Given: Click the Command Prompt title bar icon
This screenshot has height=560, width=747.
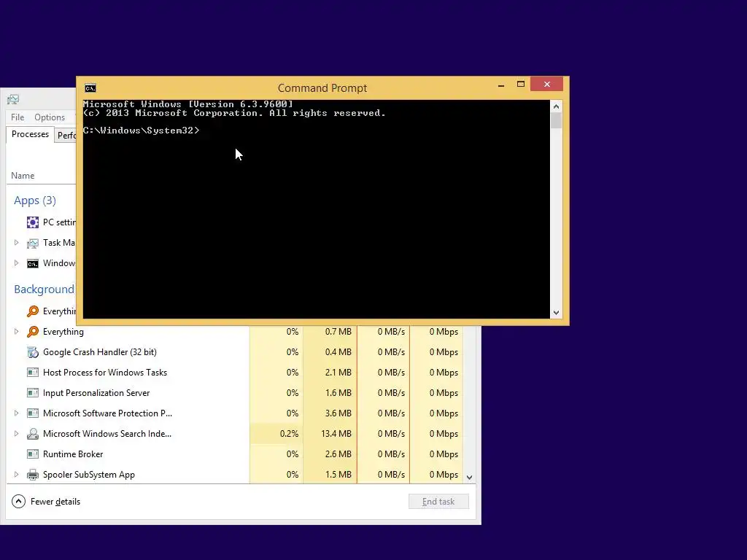Looking at the screenshot, I should [x=90, y=88].
